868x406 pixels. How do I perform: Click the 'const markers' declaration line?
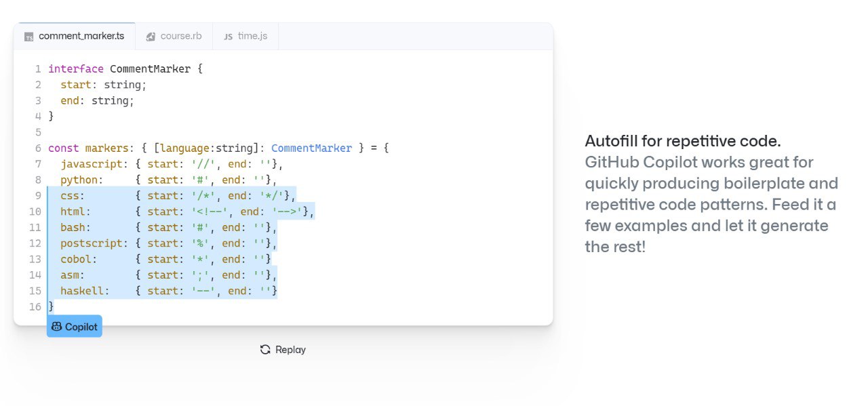point(218,148)
